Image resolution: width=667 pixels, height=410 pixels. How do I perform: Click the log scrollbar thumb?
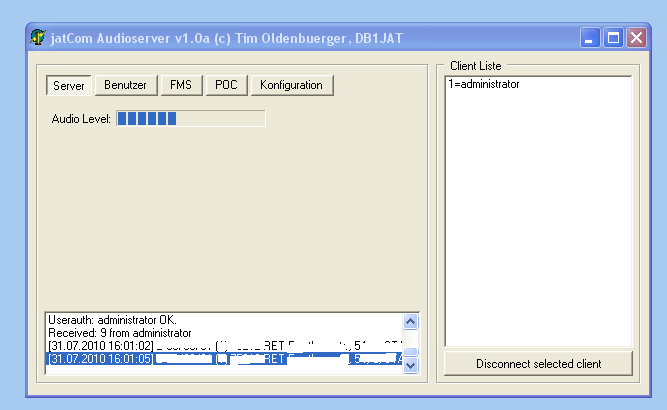tap(410, 354)
